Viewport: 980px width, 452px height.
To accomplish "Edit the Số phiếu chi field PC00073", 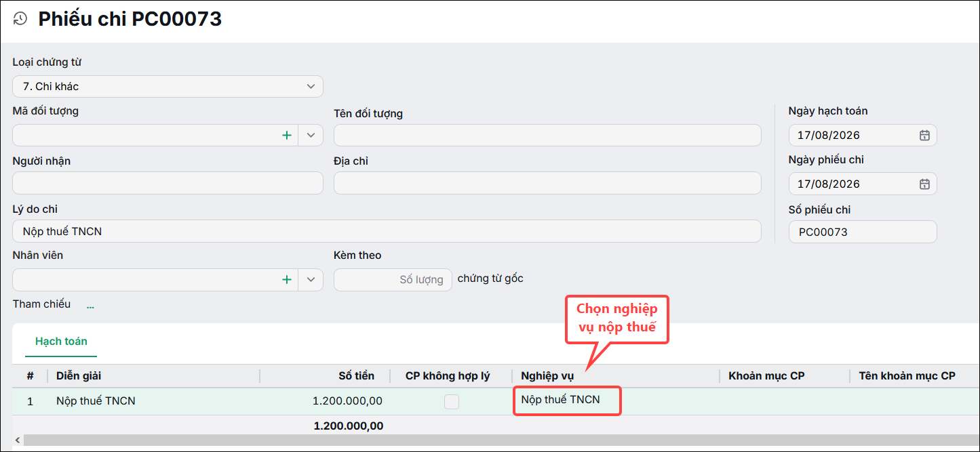I will [863, 232].
